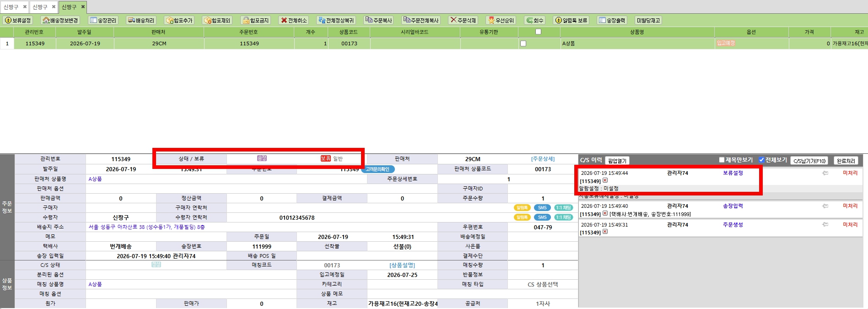868x309 pixels.
Task: Delete the 송장입력 C/S history entry
Action: pyautogui.click(x=605, y=213)
